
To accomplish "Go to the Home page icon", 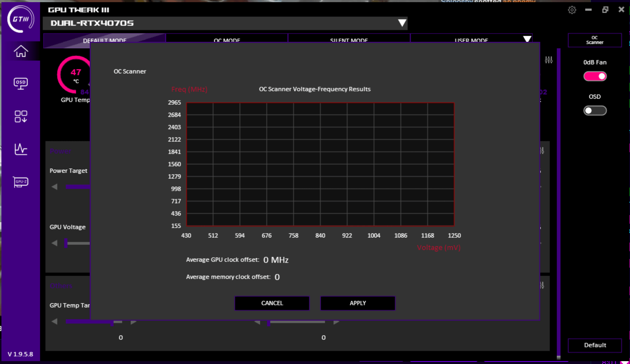I will point(21,51).
